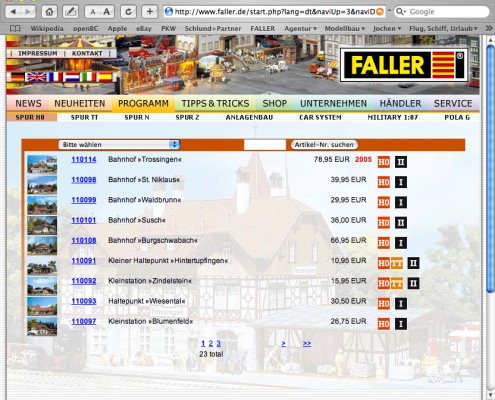Click the reload page button

[128, 12]
